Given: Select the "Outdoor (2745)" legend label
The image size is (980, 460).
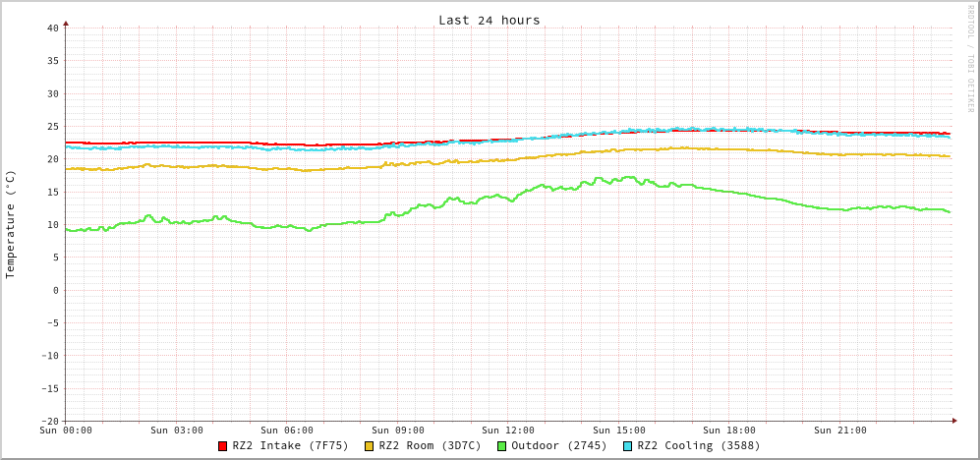Looking at the screenshot, I should 558,446.
